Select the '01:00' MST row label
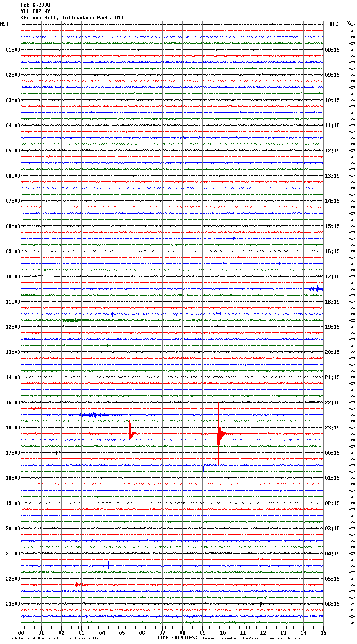357x644 pixels. click(x=13, y=50)
